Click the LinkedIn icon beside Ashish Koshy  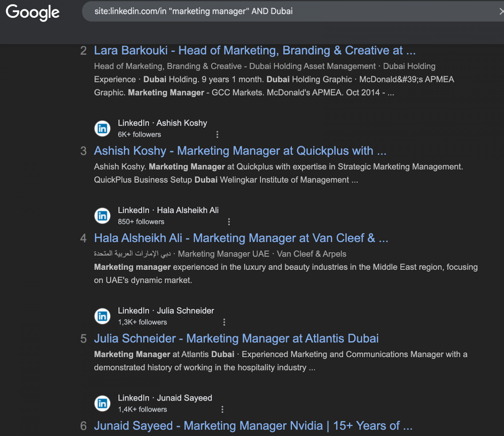(102, 128)
